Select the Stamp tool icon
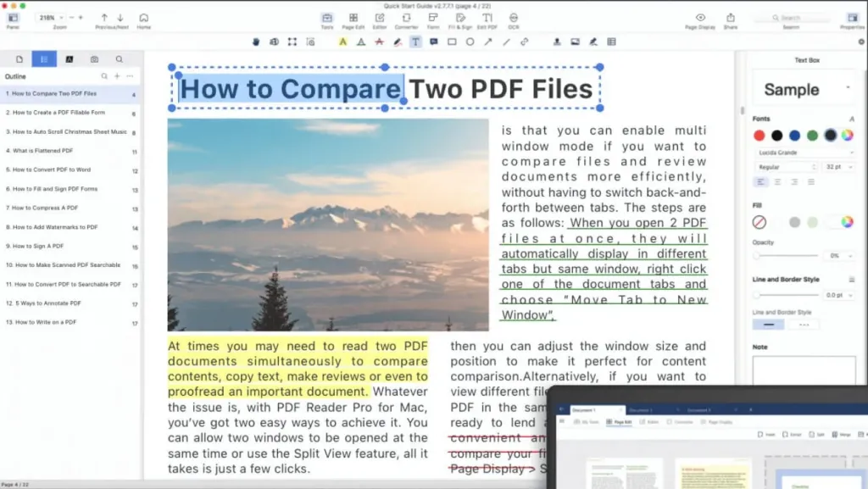 click(557, 42)
